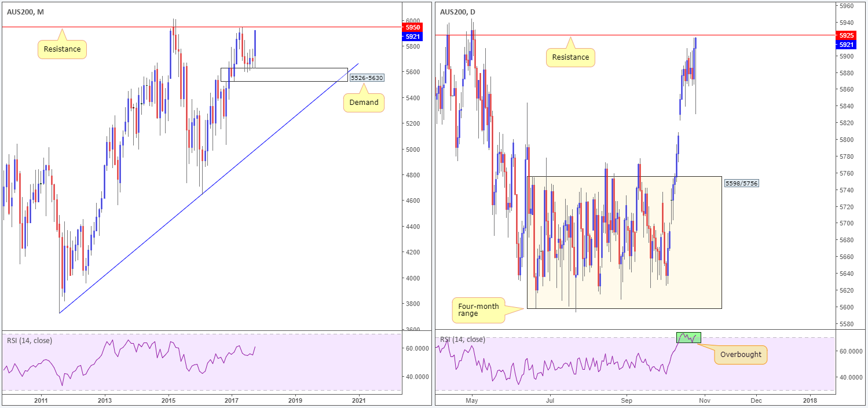Click the Jul label on daily time axis
This screenshot has width=868, height=408.
(x=550, y=400)
